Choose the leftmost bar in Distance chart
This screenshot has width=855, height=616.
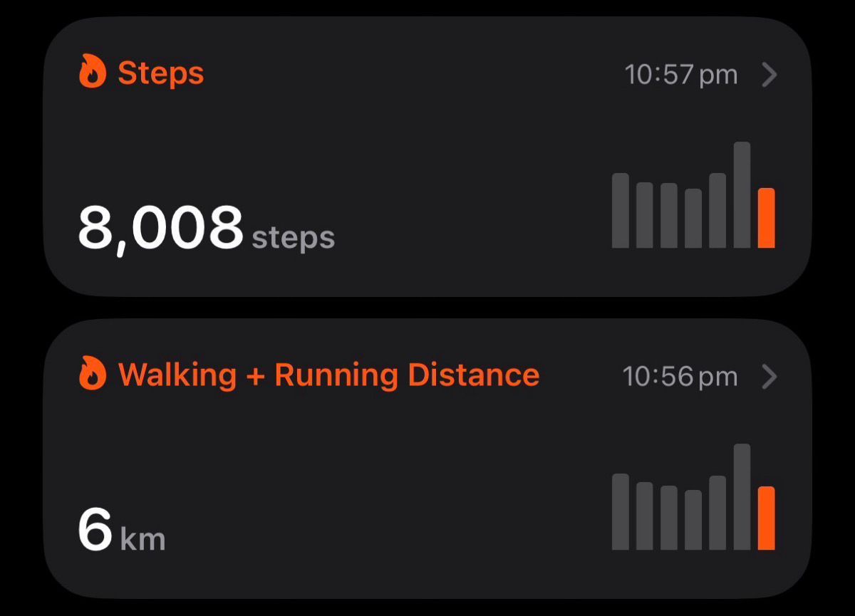[x=621, y=511]
